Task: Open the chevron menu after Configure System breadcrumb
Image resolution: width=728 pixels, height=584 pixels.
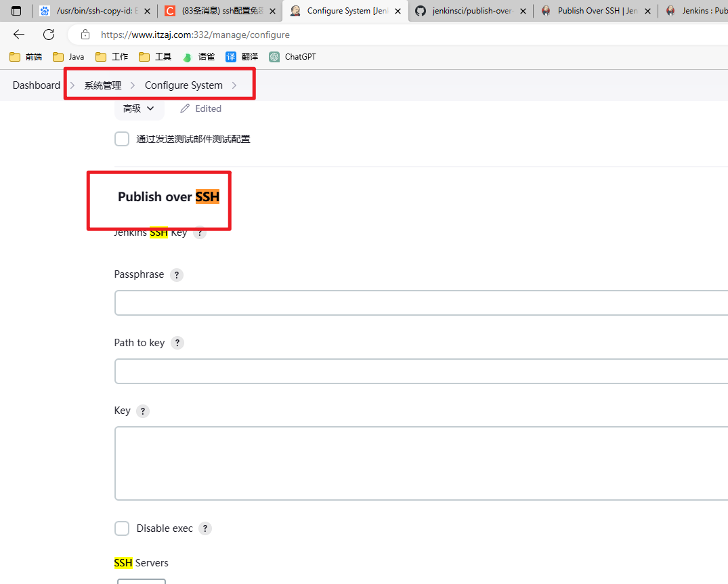Action: click(x=234, y=85)
